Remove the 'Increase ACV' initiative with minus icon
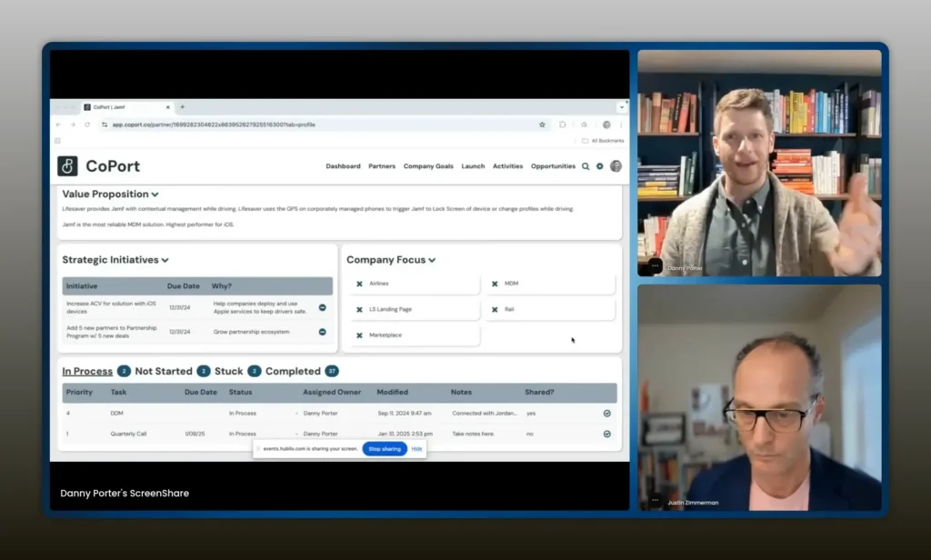 tap(322, 307)
